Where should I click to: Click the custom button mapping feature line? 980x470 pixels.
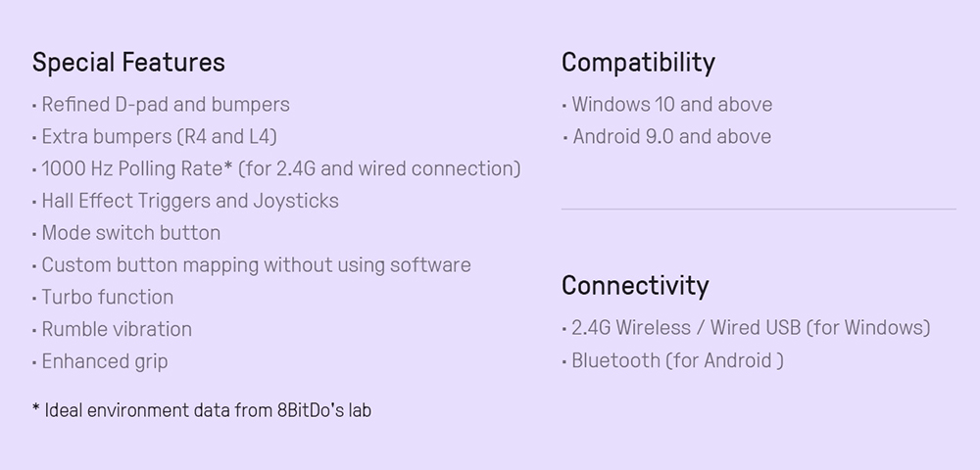(x=256, y=265)
